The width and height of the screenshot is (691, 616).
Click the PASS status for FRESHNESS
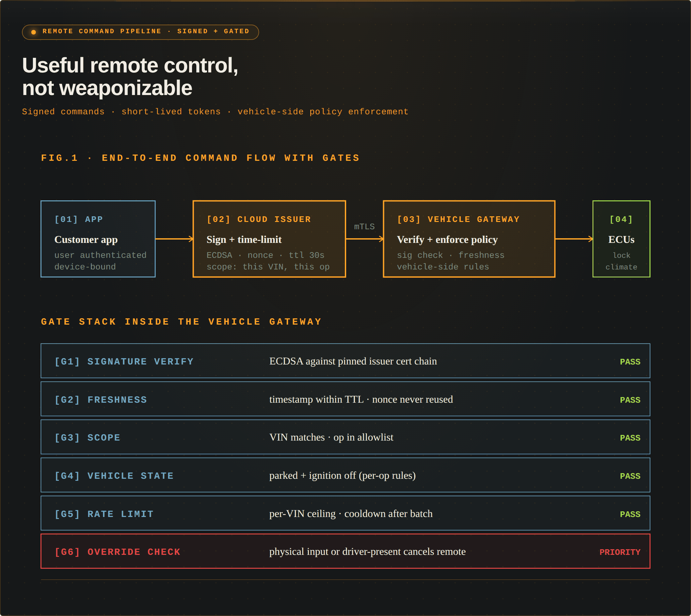[630, 400]
